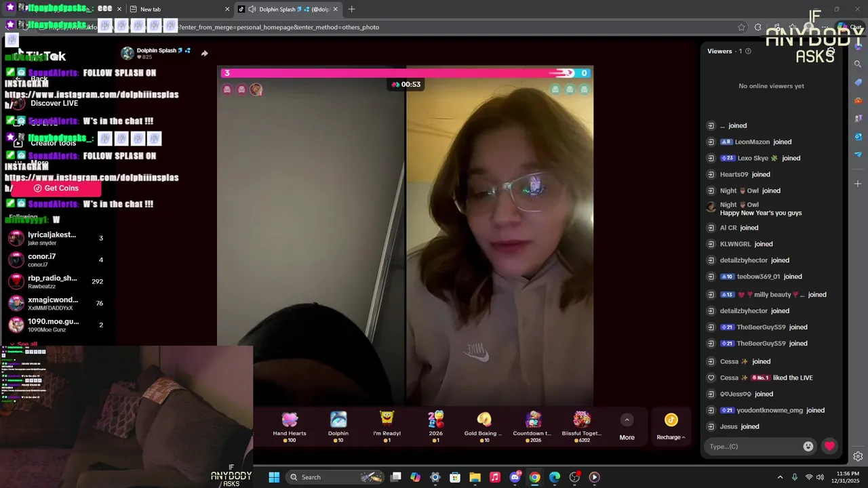Open 1090.moe.gu live from Following list
868x488 pixels.
pyautogui.click(x=57, y=325)
